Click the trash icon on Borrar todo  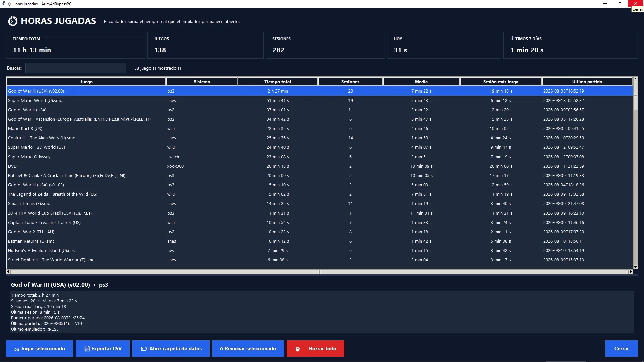click(x=297, y=349)
